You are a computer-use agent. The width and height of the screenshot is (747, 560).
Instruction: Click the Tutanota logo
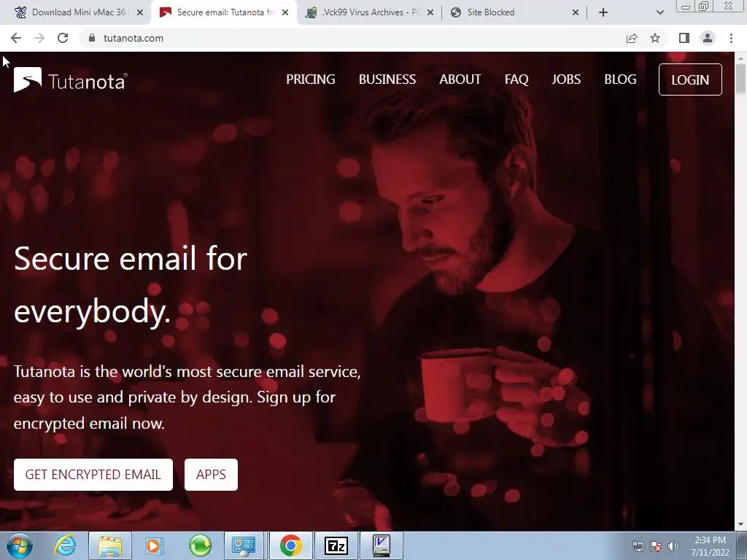(71, 80)
